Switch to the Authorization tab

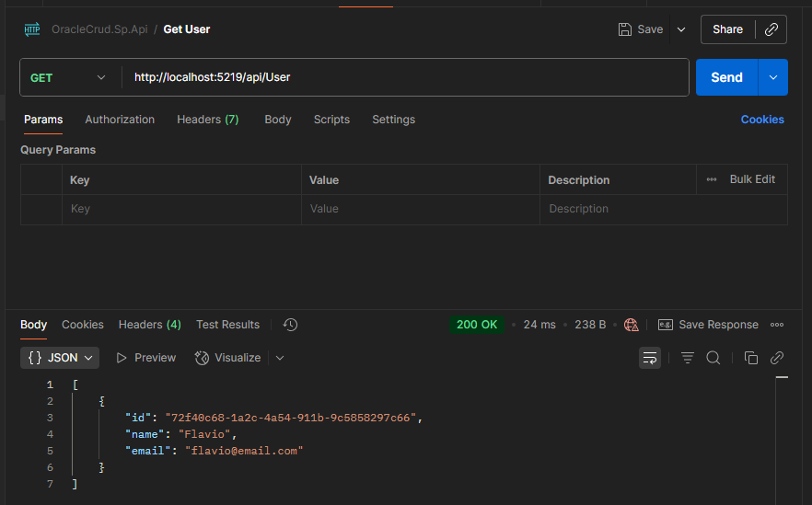click(120, 120)
